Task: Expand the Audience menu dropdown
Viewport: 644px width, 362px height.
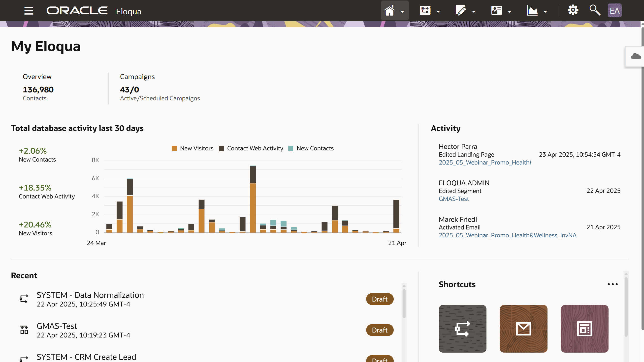Action: (510, 11)
